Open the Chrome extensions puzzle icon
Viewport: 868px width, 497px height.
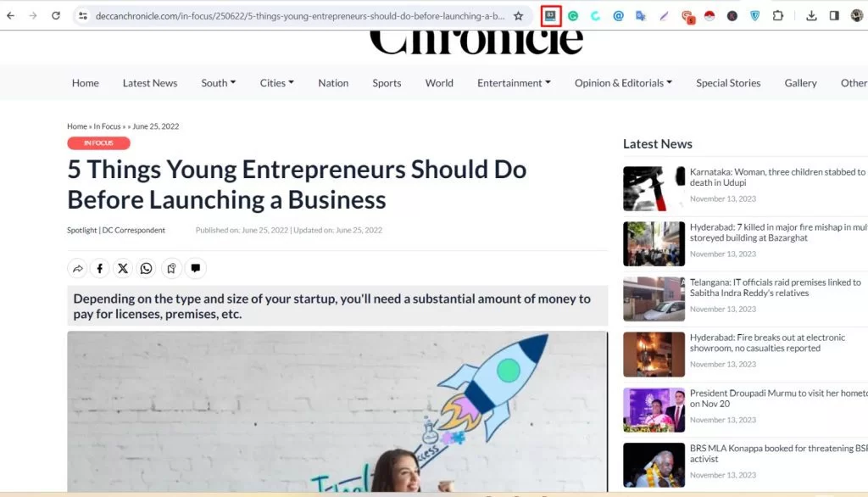point(778,15)
